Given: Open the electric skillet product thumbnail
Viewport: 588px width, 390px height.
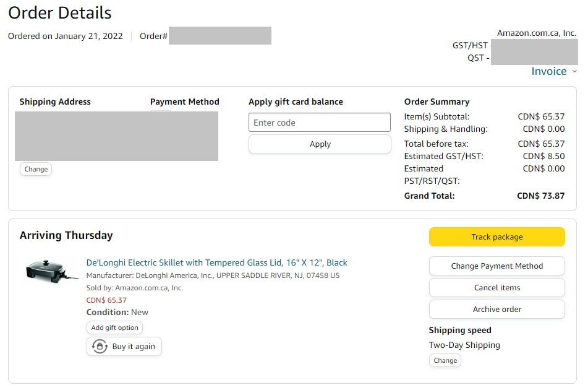Looking at the screenshot, I should 43,272.
